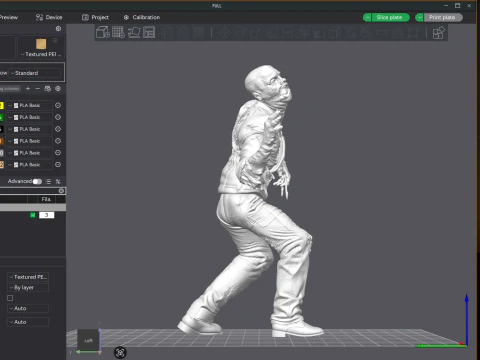This screenshot has width=480, height=360.
Task: Click the tan filament color swatch
Action: tap(2, 165)
